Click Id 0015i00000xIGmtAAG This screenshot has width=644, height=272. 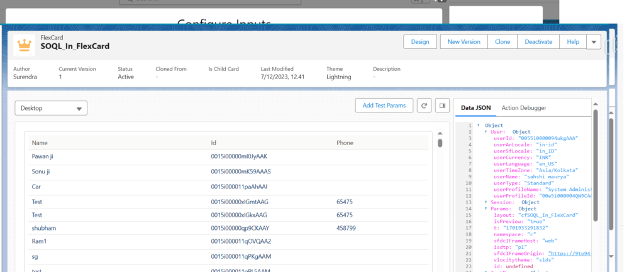(x=240, y=202)
